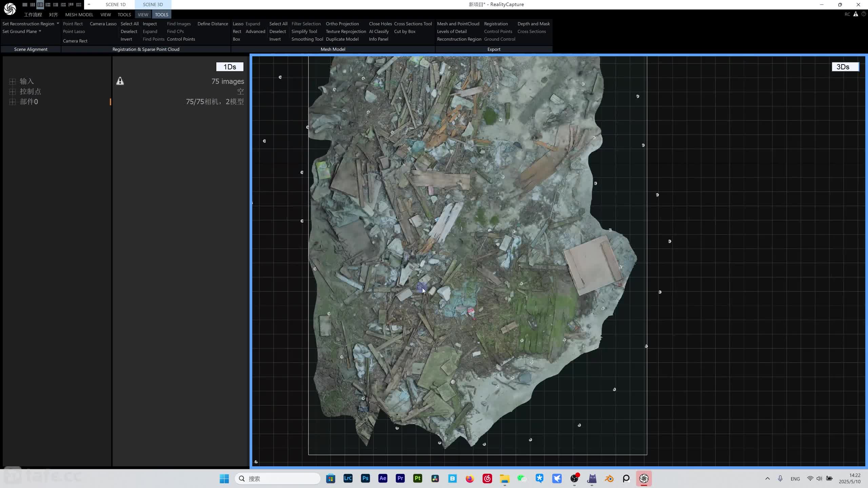Open the Windows Start menu
Image resolution: width=868 pixels, height=488 pixels.
[224, 479]
